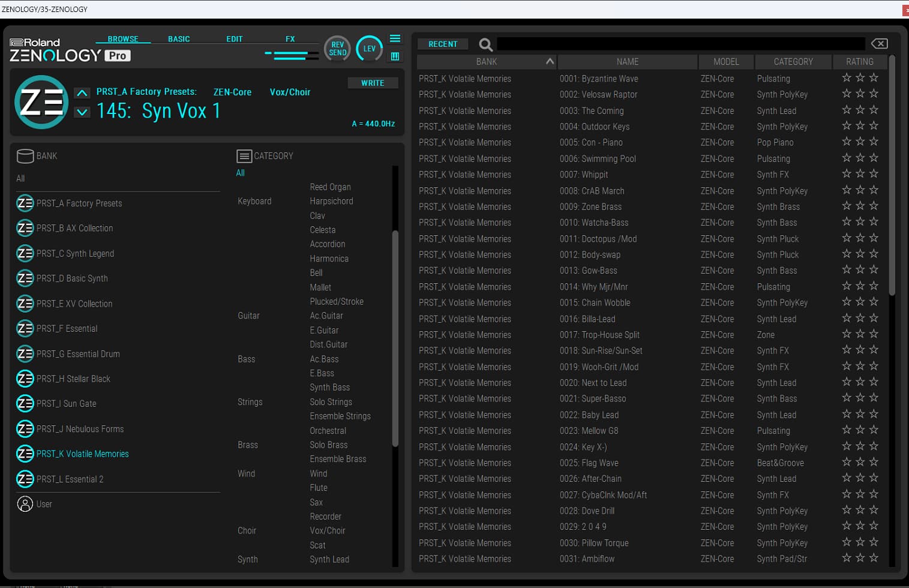The width and height of the screenshot is (909, 588).
Task: Step to the next preset with the down arrow
Action: point(82,112)
